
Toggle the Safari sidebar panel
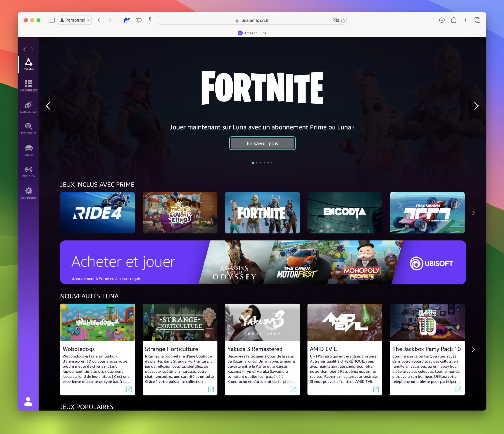click(52, 20)
